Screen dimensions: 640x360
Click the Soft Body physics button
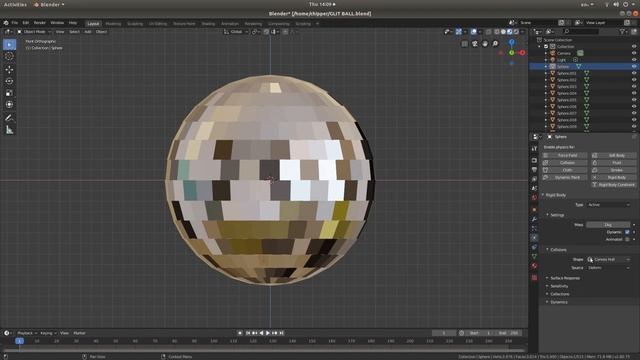point(614,155)
